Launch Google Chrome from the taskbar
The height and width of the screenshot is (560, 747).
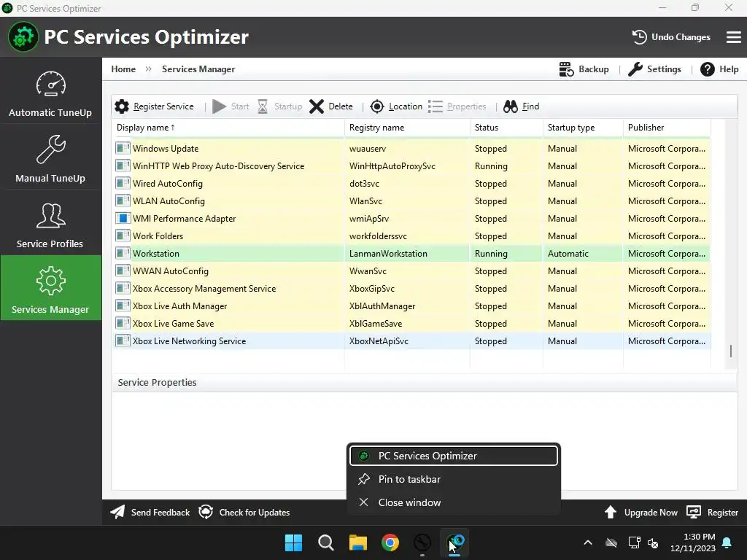tap(390, 542)
